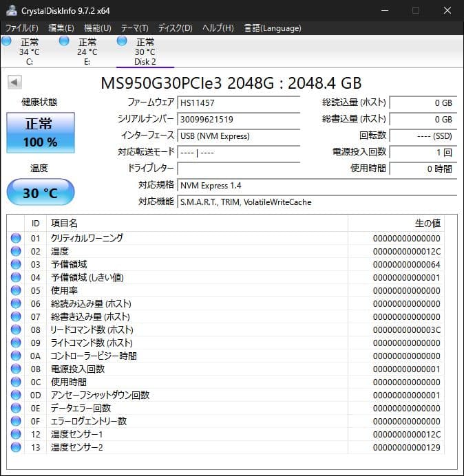The width and height of the screenshot is (464, 476).
Task: Click the transfer mode field ---- | ----
Action: [238, 153]
